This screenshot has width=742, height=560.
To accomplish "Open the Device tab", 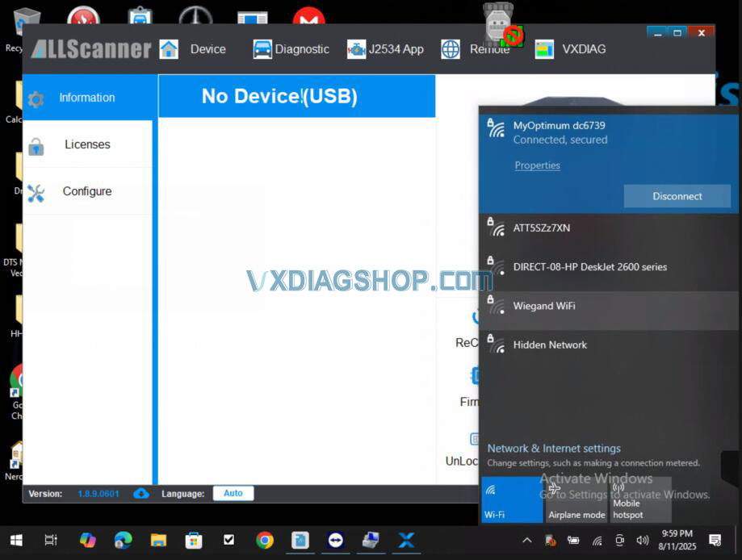I will pyautogui.click(x=208, y=49).
